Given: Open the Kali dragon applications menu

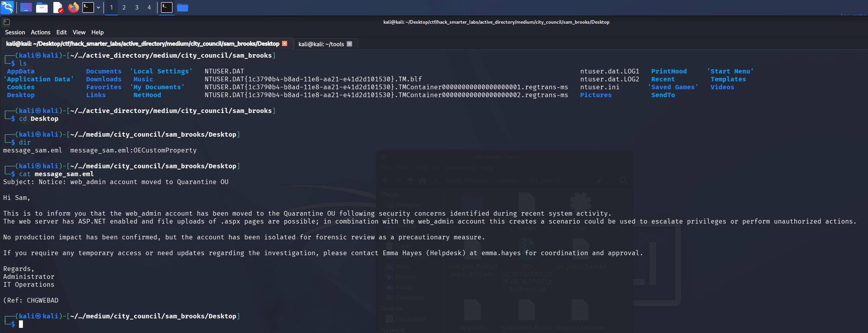Looking at the screenshot, I should click(7, 7).
